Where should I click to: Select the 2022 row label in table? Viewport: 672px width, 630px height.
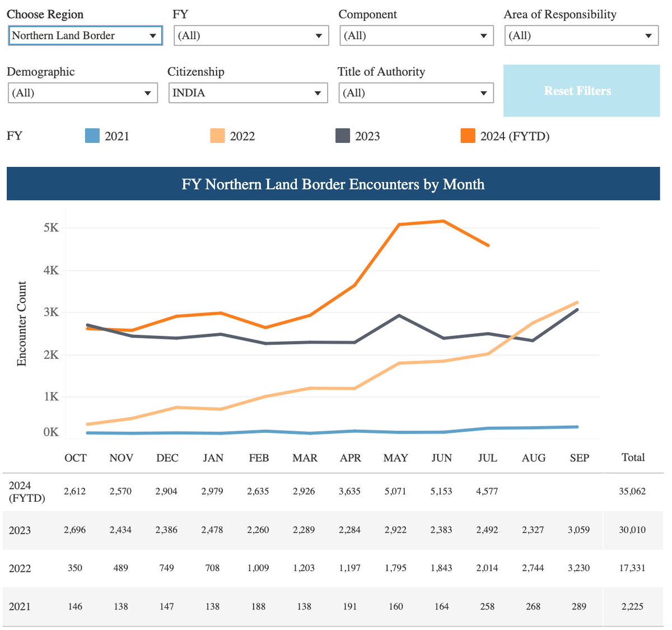tap(20, 568)
